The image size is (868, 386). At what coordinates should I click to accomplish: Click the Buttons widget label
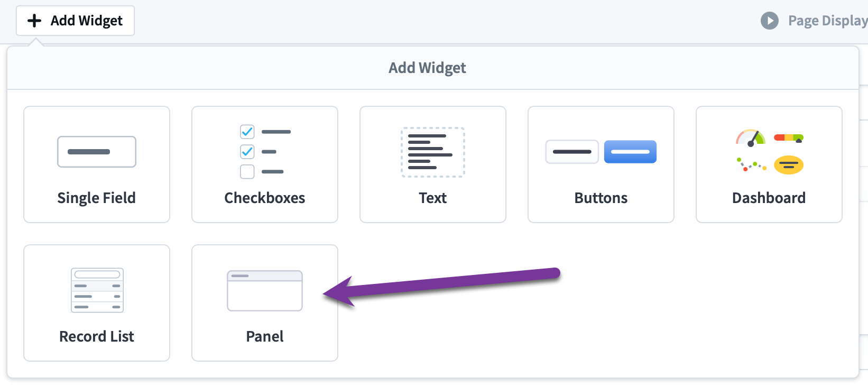pos(601,198)
